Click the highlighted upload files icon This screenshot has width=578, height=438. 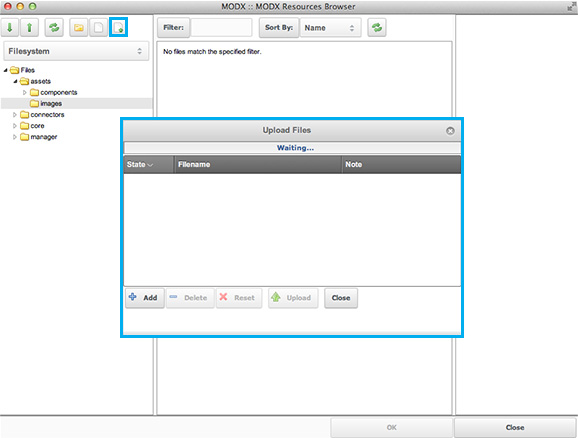click(x=118, y=28)
